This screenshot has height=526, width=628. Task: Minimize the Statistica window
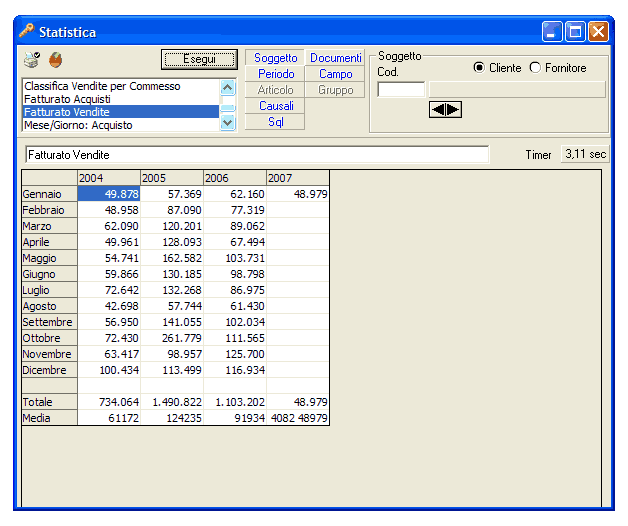pyautogui.click(x=552, y=32)
